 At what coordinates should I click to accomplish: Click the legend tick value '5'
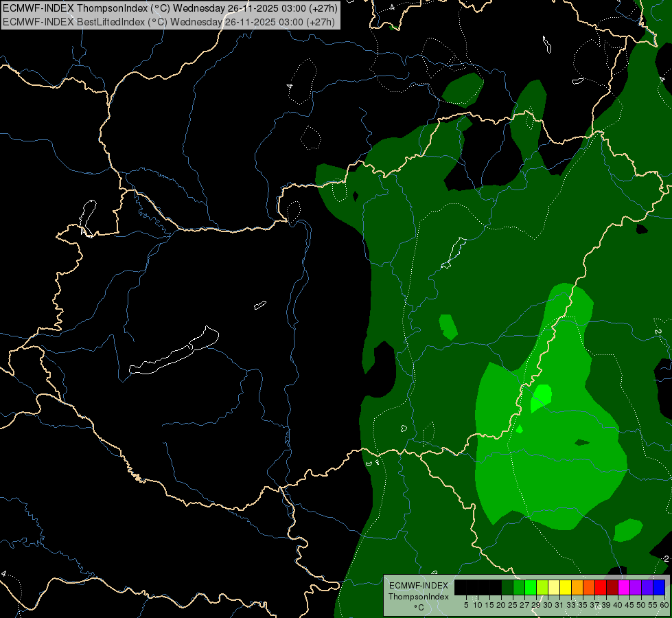coord(466,605)
